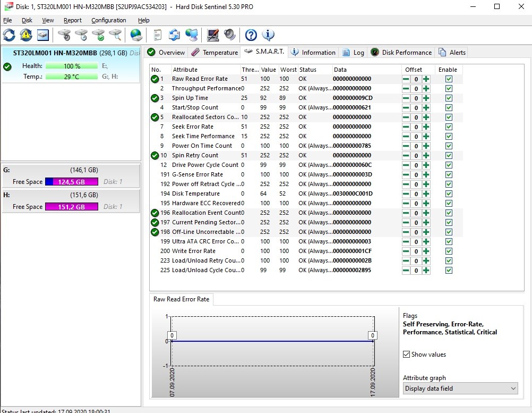Open help via blue question mark icon

pos(251,35)
